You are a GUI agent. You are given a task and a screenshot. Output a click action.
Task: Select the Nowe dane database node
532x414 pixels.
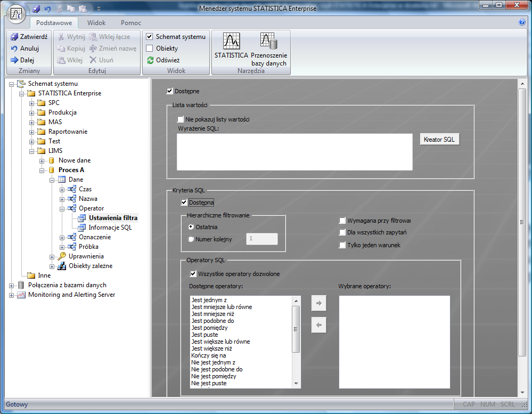tap(75, 160)
